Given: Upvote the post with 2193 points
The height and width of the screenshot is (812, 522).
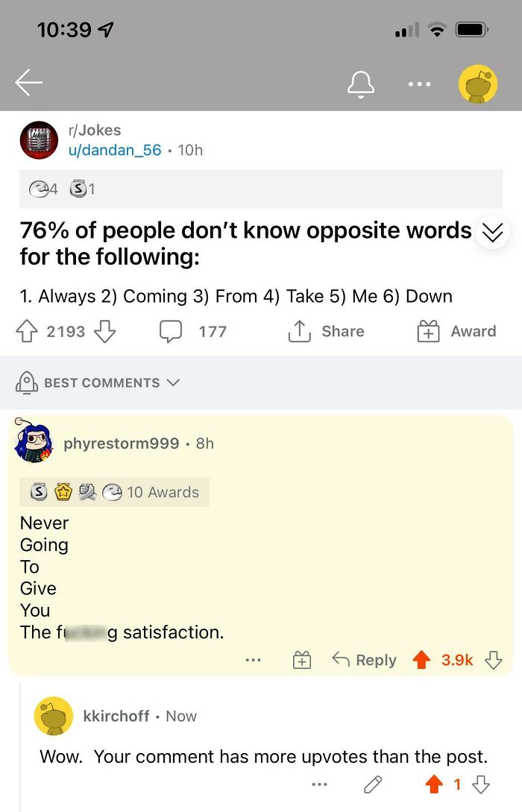Looking at the screenshot, I should coord(26,331).
